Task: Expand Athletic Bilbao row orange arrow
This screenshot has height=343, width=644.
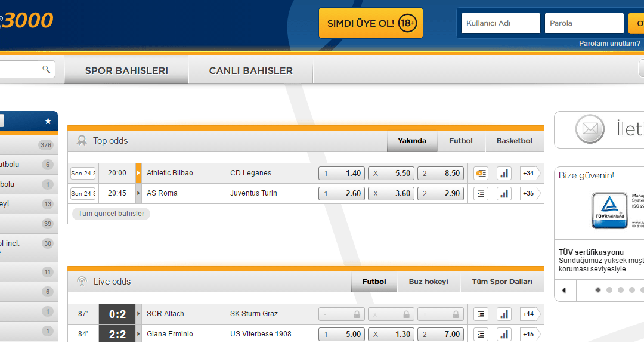Action: click(x=138, y=173)
